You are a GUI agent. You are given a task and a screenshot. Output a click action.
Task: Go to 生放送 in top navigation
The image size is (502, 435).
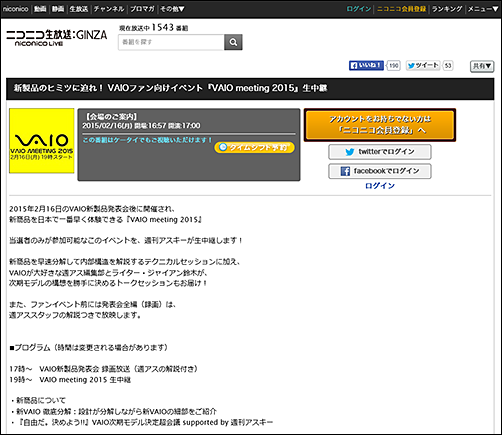(79, 9)
